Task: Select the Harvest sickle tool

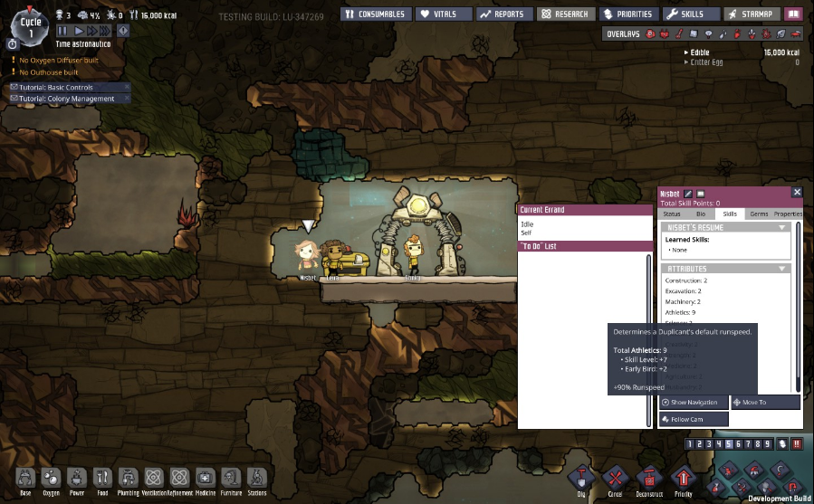Action: pyautogui.click(x=780, y=471)
